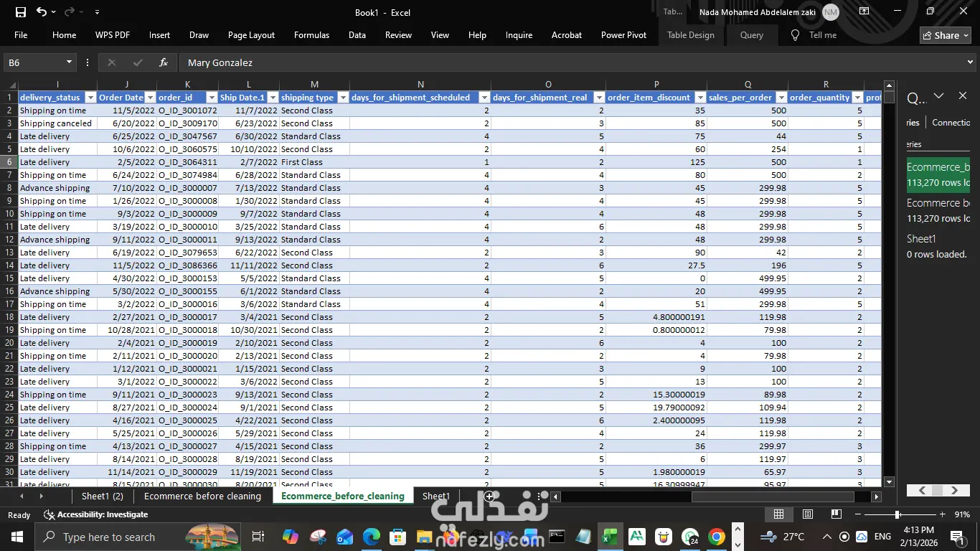The image size is (980, 551).
Task: Open the File menu
Action: (x=21, y=35)
